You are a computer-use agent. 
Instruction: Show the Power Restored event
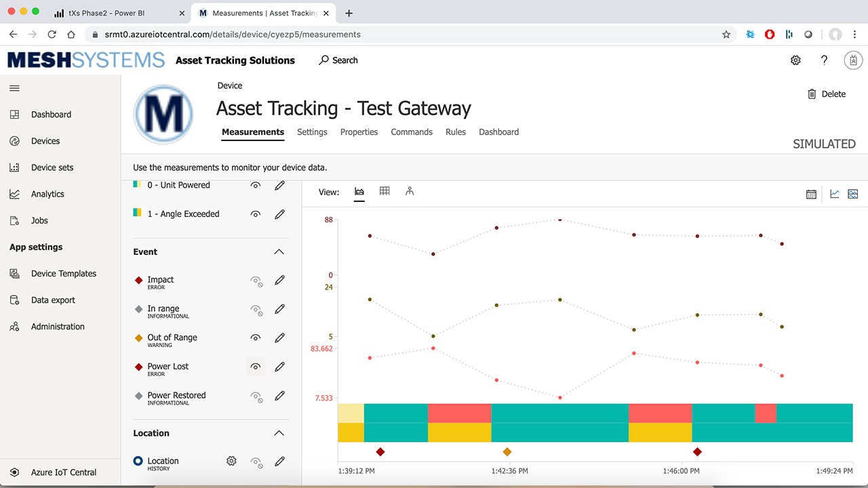click(256, 396)
